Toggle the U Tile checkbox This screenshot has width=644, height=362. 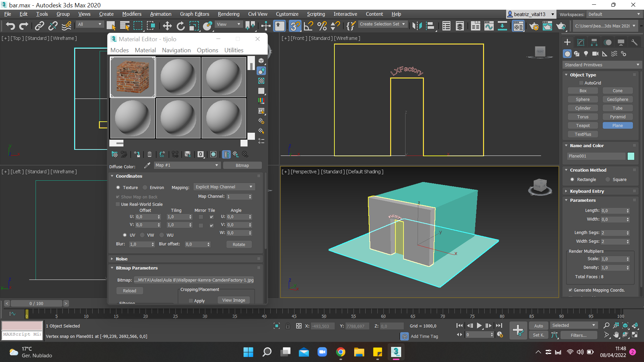pos(211,217)
